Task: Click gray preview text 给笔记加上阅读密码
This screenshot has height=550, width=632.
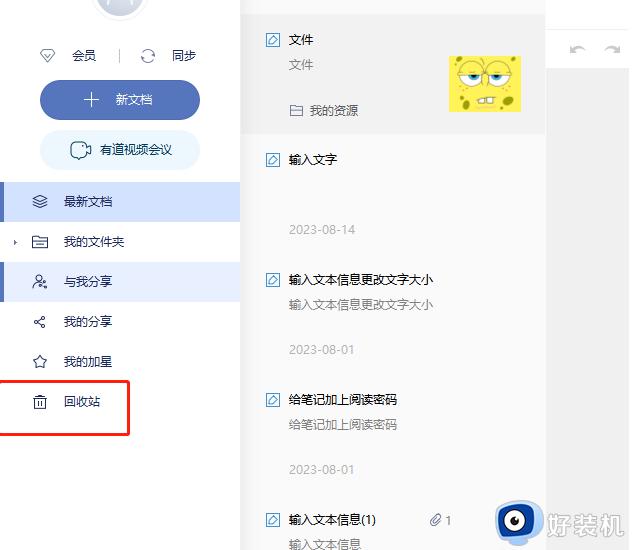Action: [343, 424]
